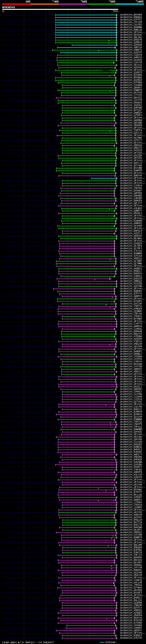Image resolution: width=146 pixels, height=644 pixels.
Task: Click the UniRef100_Q2QY93 label
Action: click(x=131, y=53)
